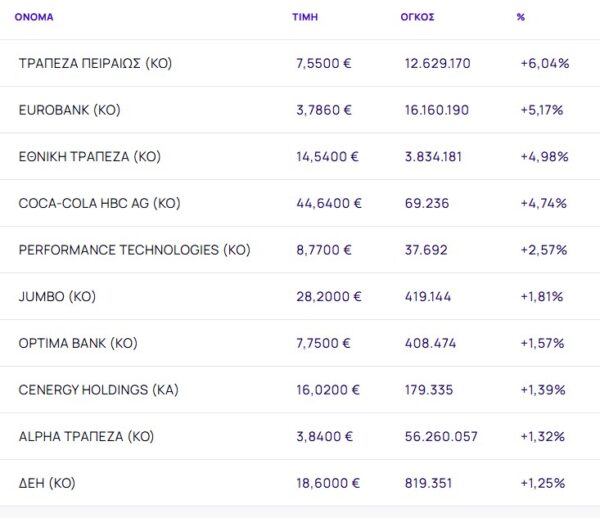Screen dimensions: 600x518
Task: Click COCA-COLA HBC AG (ΚΟ) name
Action: (99, 203)
